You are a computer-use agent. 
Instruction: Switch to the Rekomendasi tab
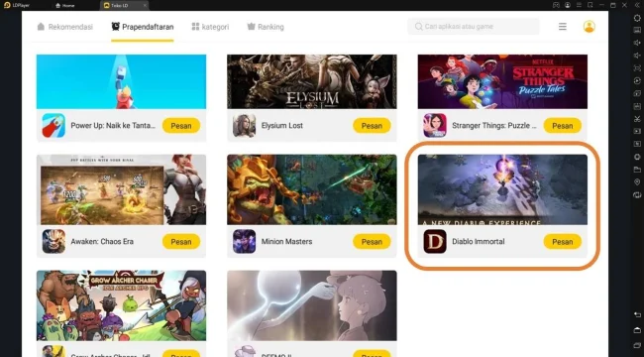point(64,27)
